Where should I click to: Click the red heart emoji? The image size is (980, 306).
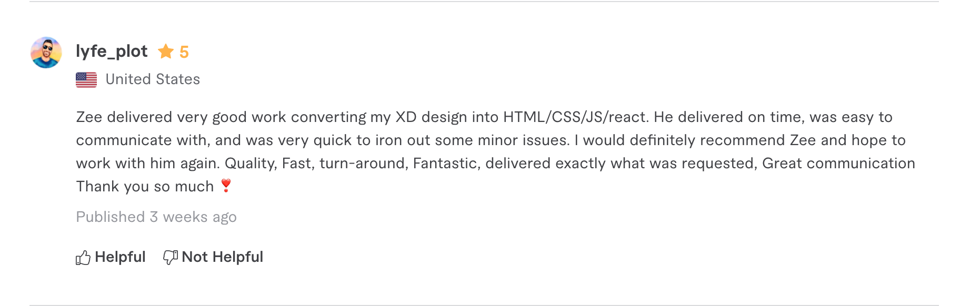pos(226,186)
